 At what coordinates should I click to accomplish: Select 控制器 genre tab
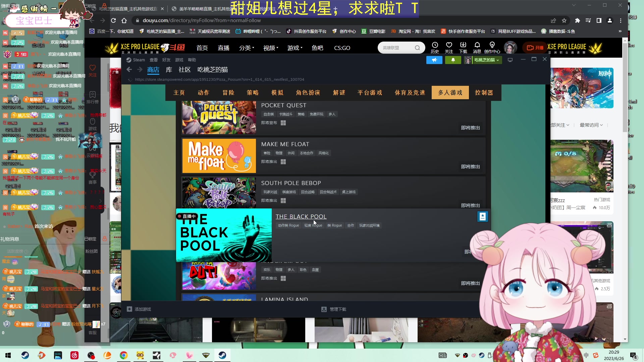(x=484, y=93)
